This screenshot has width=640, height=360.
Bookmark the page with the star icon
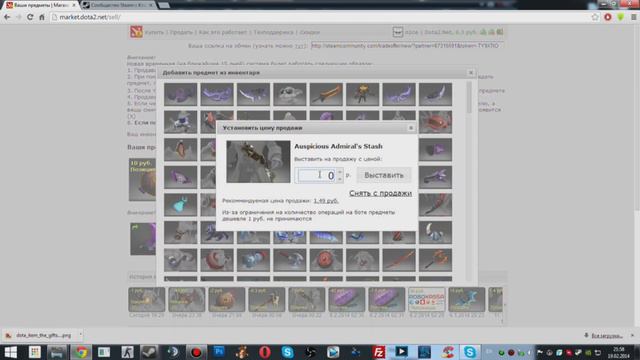(x=595, y=17)
